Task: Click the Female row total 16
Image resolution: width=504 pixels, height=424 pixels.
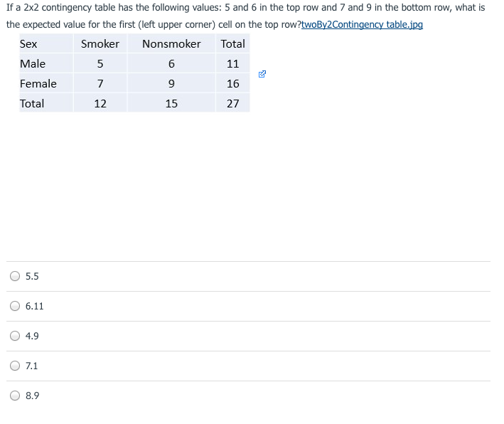Action: coord(232,83)
